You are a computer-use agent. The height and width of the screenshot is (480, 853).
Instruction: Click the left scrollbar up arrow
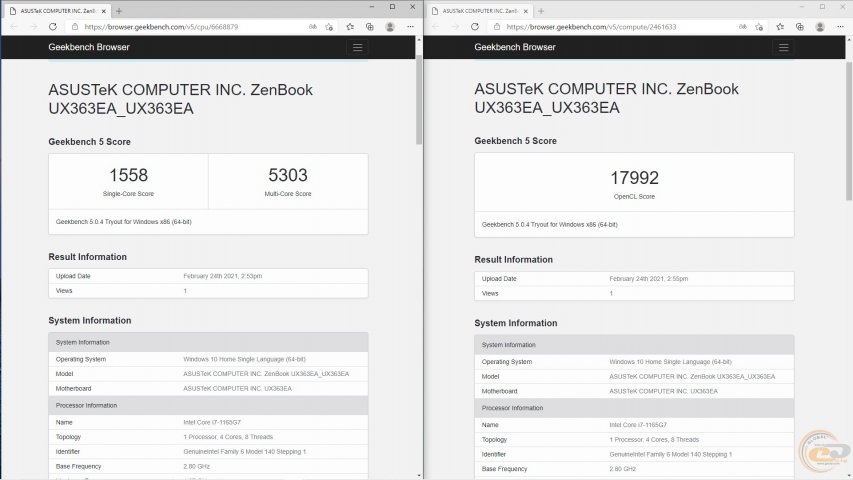419,40
